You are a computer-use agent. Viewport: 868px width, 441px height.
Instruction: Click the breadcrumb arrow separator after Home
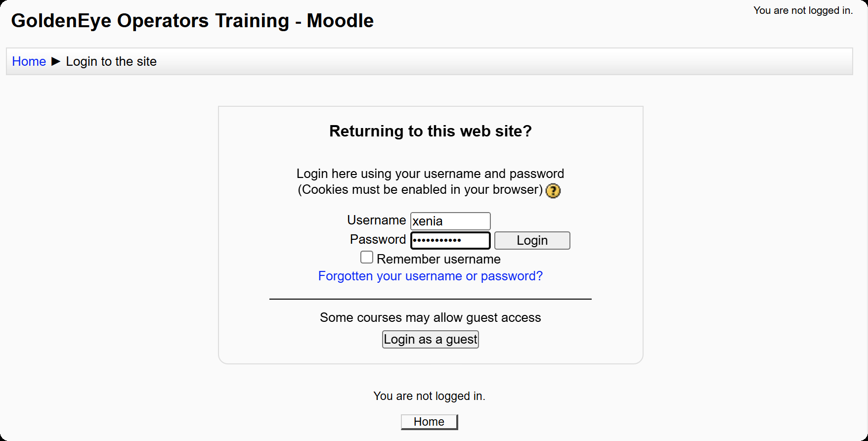(56, 61)
